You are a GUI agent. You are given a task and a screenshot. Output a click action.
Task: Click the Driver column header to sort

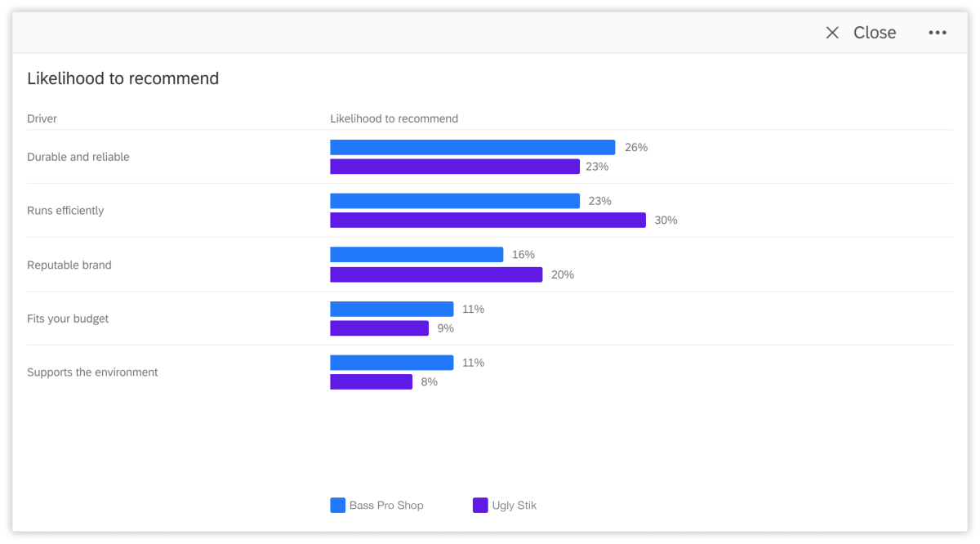(42, 118)
